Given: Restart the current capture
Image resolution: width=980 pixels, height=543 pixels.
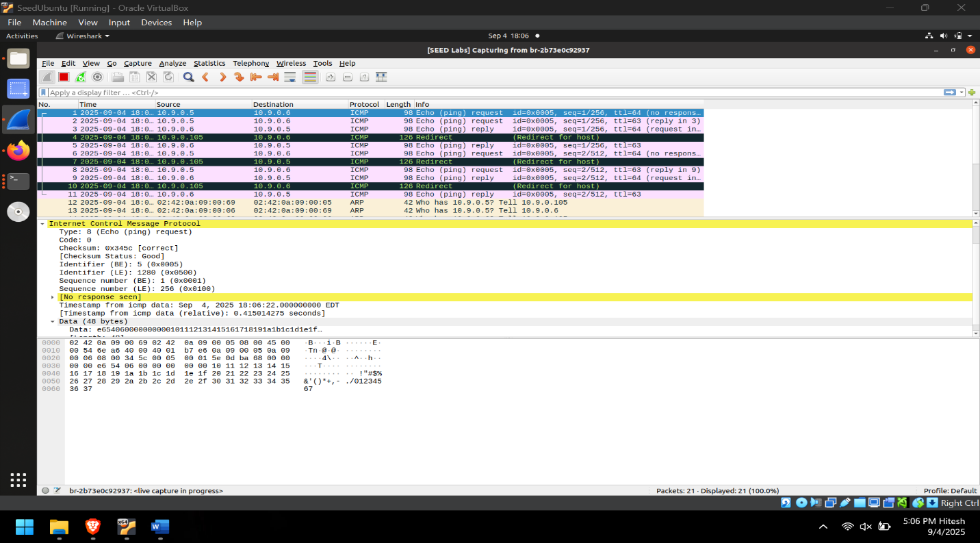Looking at the screenshot, I should click(81, 77).
